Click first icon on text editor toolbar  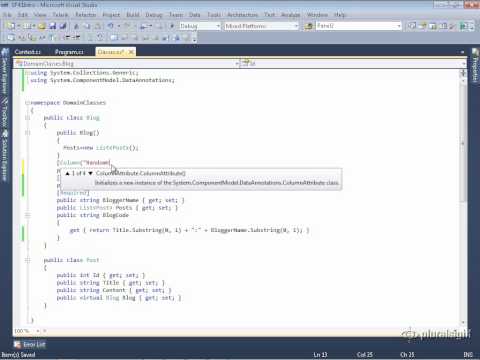tap(11, 37)
